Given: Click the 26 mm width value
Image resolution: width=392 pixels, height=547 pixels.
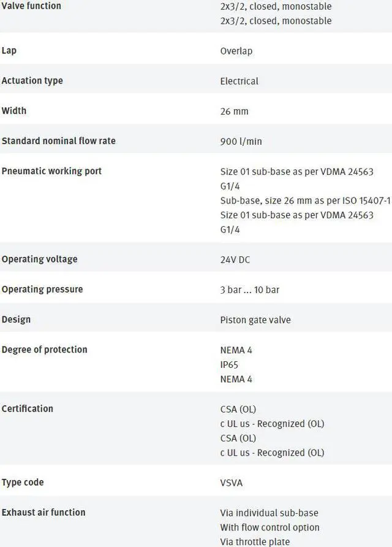Looking at the screenshot, I should pos(234,112).
